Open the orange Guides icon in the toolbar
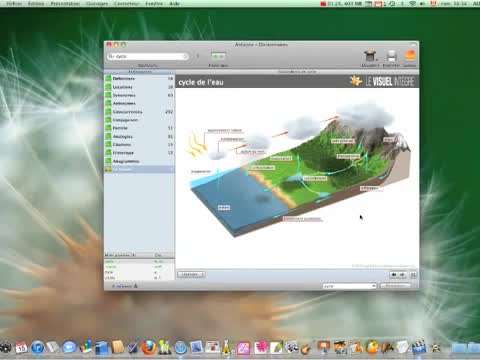This screenshot has height=360, width=480. pos(410,56)
